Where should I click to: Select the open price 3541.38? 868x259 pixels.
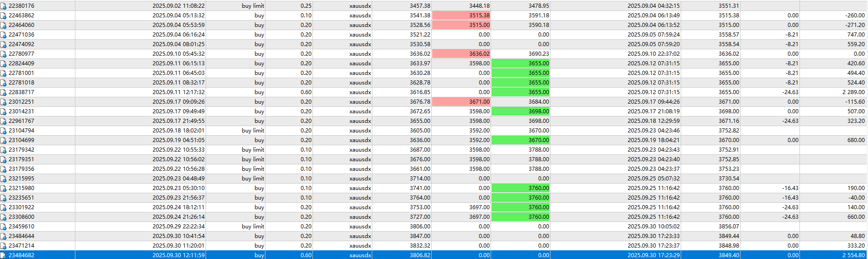420,16
